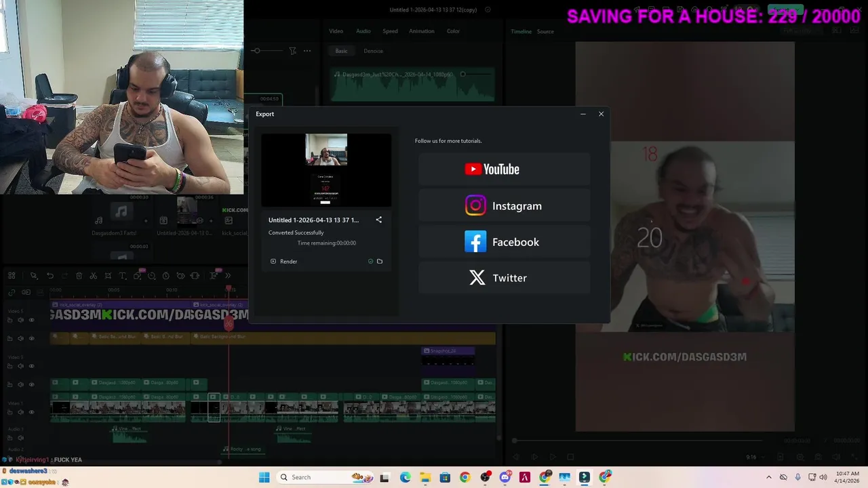
Task: Mute the Video 1 track audio
Action: coord(20,412)
